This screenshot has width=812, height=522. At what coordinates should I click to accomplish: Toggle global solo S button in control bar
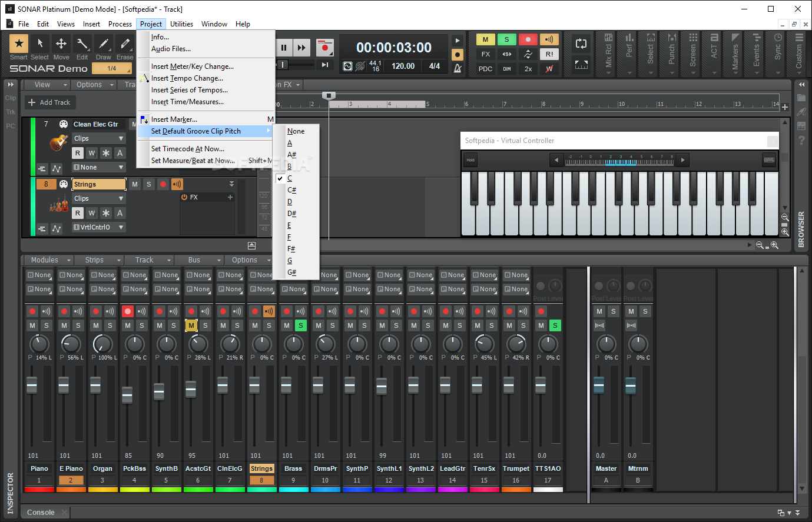pos(507,39)
